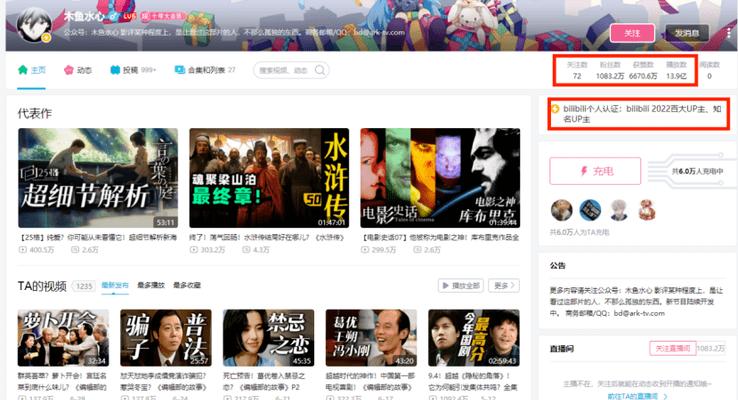Switch to the 主页 tab
738x400 pixels.
point(32,70)
